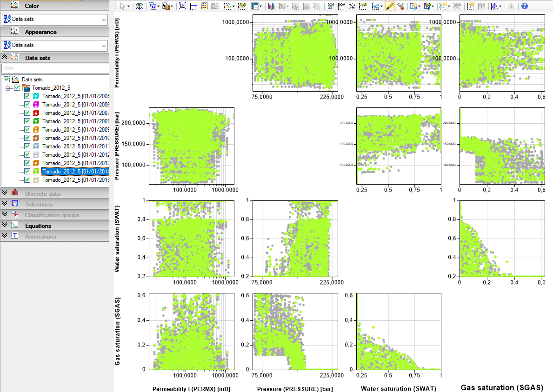Click the filter funnel icon
This screenshot has width=553, height=392.
click(400, 6)
